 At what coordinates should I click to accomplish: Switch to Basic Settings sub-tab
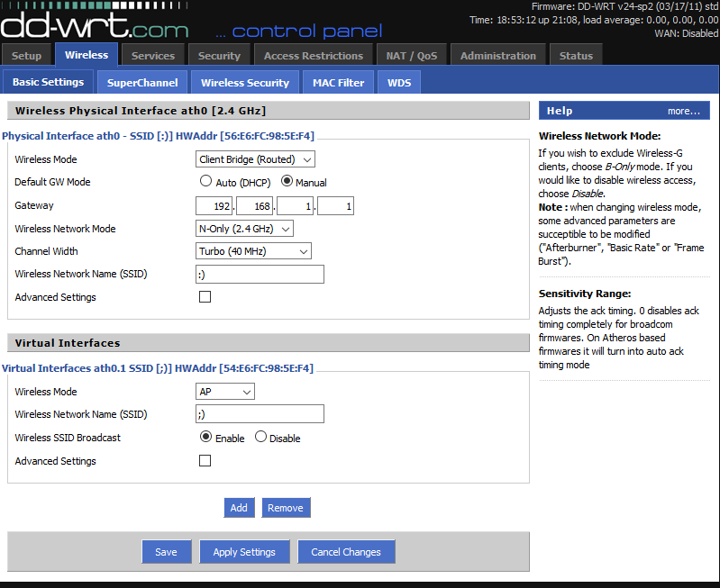(49, 82)
